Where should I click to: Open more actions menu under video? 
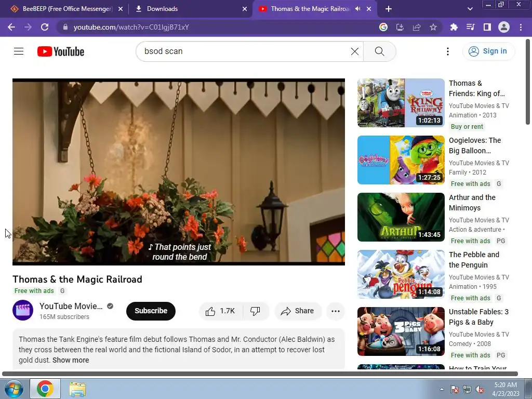(336, 311)
